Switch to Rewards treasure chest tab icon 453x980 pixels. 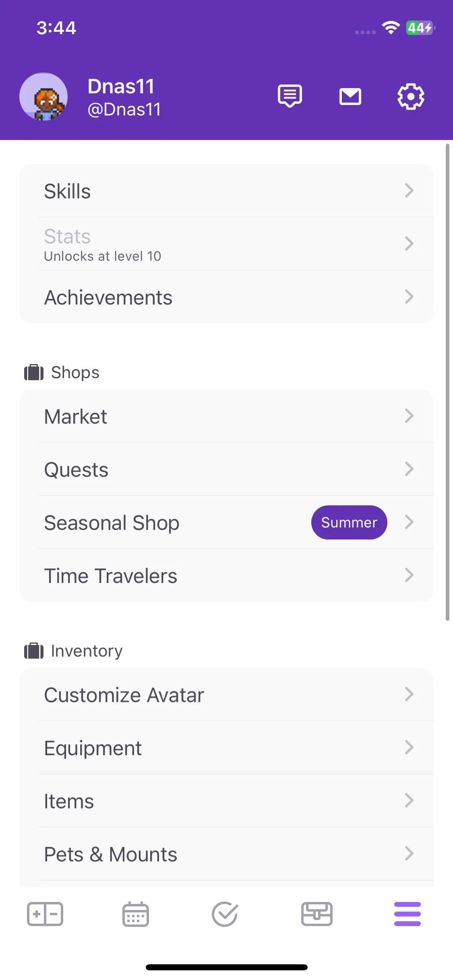tap(317, 914)
